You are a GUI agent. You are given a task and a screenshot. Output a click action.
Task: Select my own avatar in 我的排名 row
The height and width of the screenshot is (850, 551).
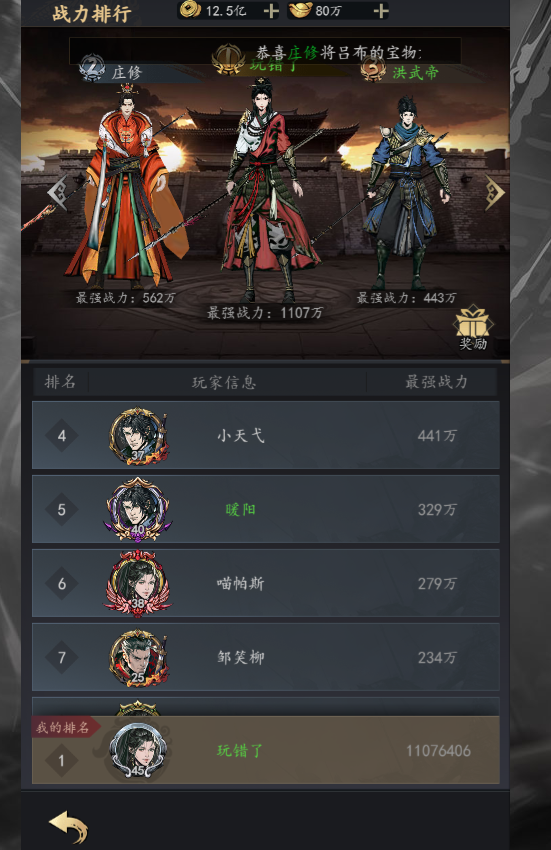[x=138, y=751]
